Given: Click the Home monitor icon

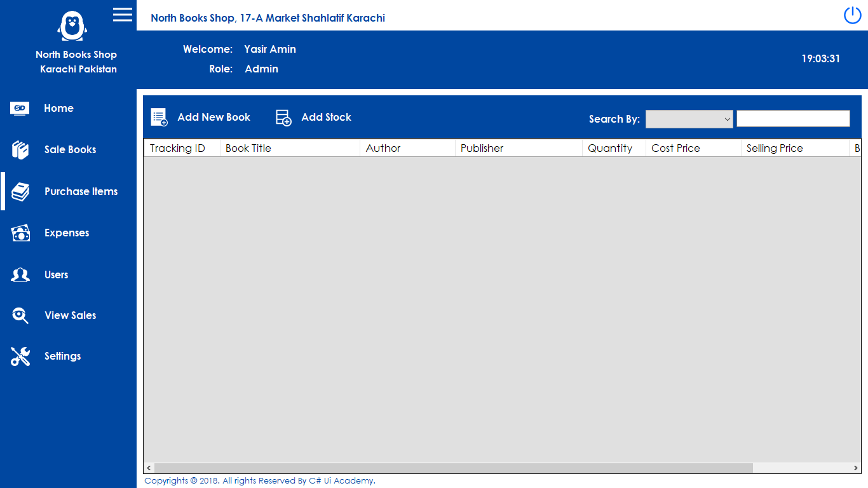Looking at the screenshot, I should [20, 109].
